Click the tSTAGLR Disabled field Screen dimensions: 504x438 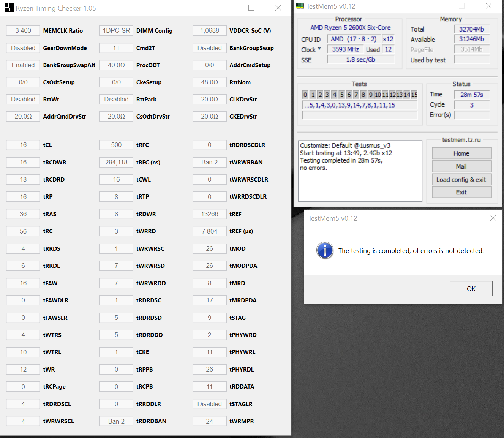(210, 404)
